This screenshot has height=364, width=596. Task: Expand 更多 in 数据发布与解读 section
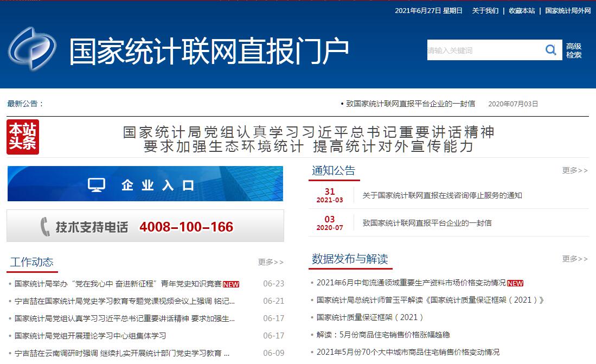(574, 259)
